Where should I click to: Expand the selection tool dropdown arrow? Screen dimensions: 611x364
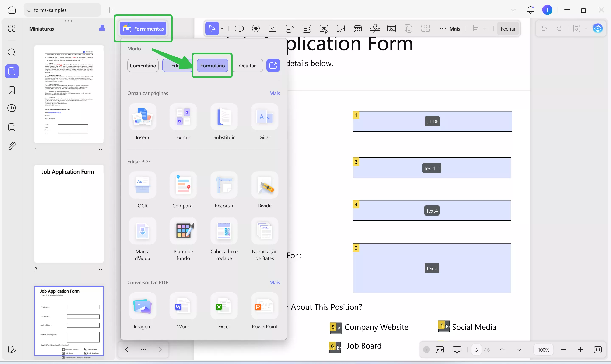pyautogui.click(x=222, y=29)
